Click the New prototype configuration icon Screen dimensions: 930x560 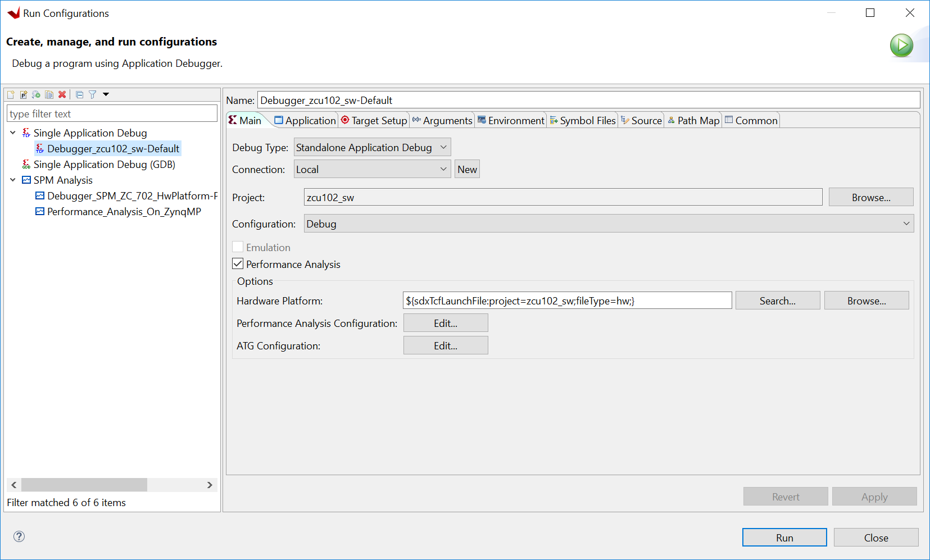click(24, 95)
